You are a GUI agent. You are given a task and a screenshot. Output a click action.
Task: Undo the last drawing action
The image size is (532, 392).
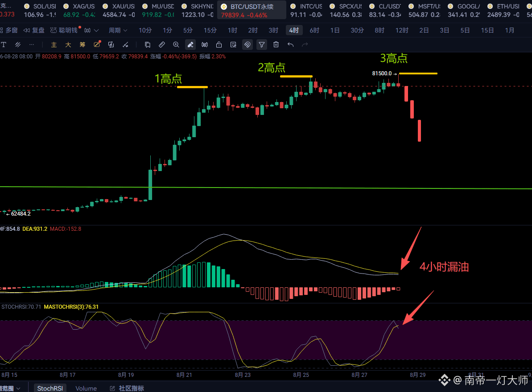(290, 45)
